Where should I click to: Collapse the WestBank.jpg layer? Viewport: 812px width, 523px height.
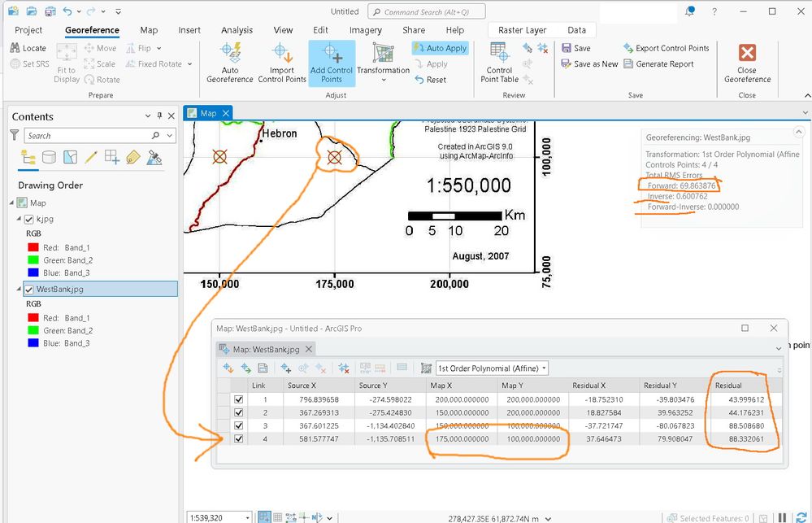pyautogui.click(x=20, y=289)
